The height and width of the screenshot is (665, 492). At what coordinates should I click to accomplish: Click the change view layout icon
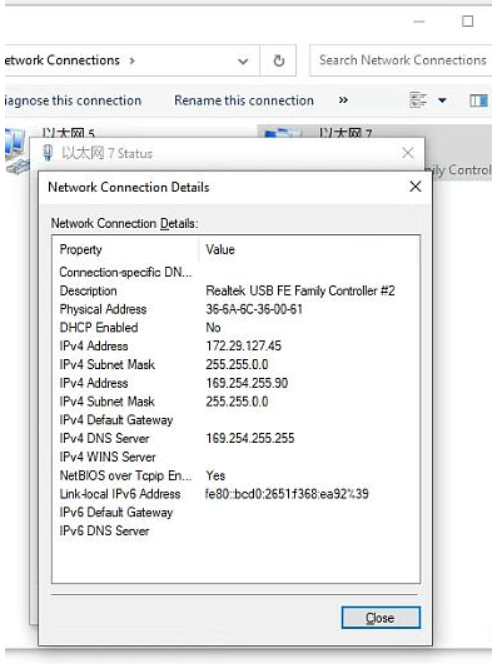point(418,101)
